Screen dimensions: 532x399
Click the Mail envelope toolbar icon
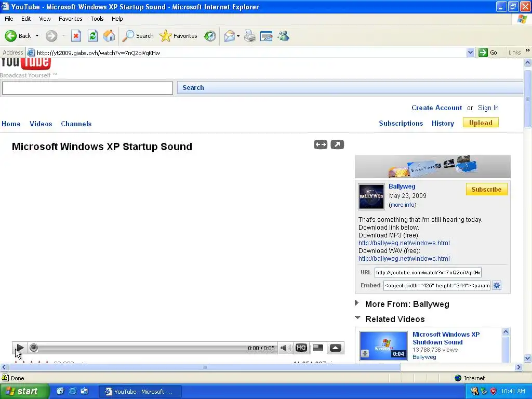click(230, 36)
